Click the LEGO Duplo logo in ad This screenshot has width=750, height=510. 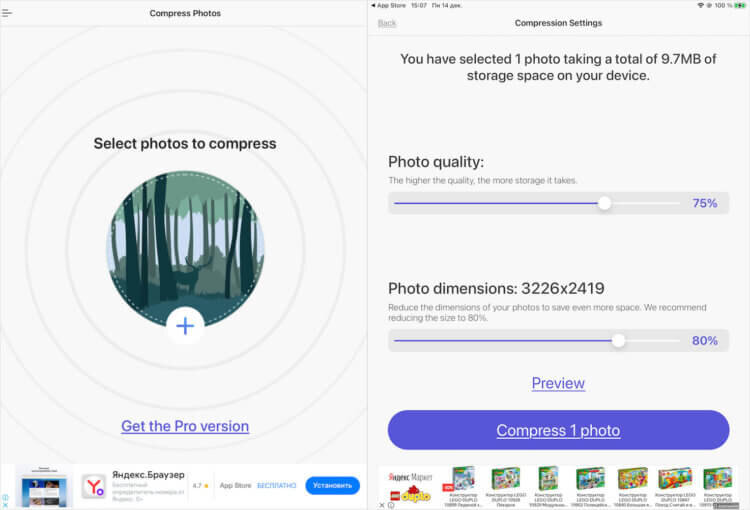(x=410, y=495)
